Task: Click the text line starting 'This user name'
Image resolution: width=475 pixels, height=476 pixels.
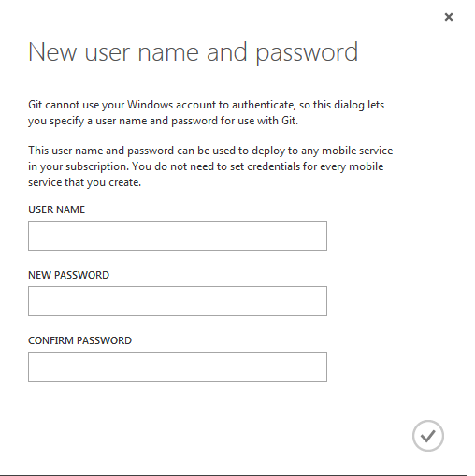Action: pos(210,151)
